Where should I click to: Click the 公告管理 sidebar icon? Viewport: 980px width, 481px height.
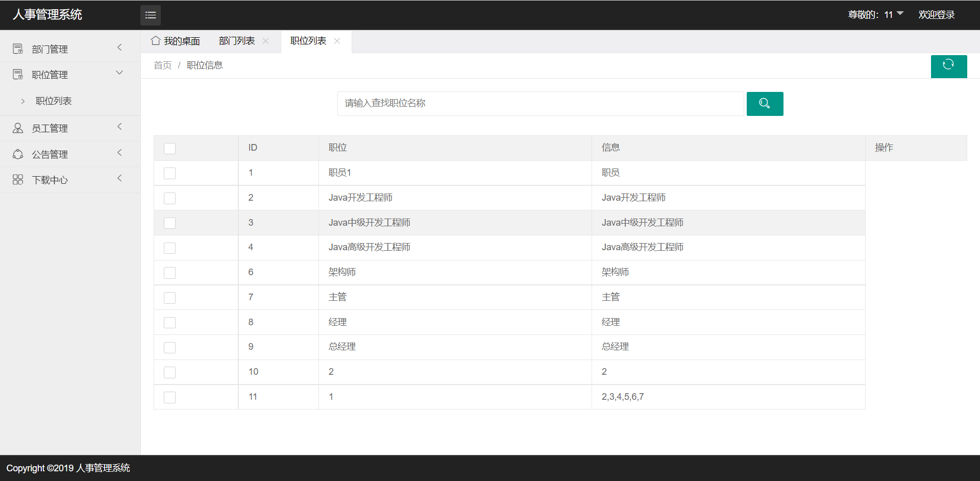point(18,154)
